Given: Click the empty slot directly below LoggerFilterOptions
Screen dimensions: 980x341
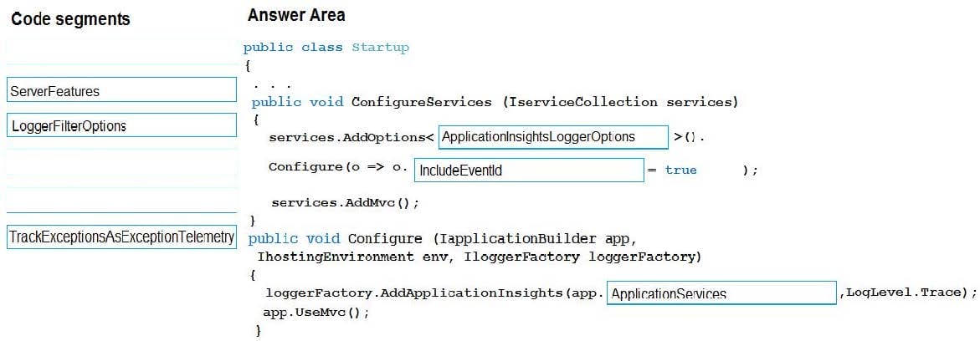Looking at the screenshot, I should 121,162.
